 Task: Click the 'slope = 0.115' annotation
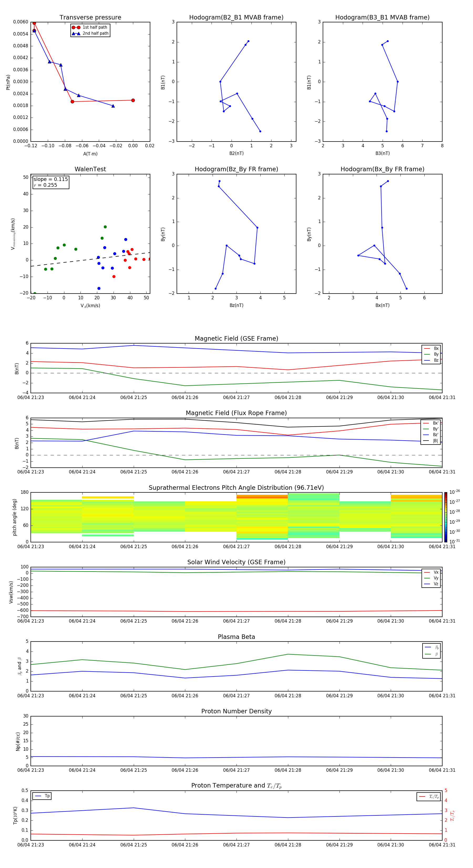coord(50,179)
